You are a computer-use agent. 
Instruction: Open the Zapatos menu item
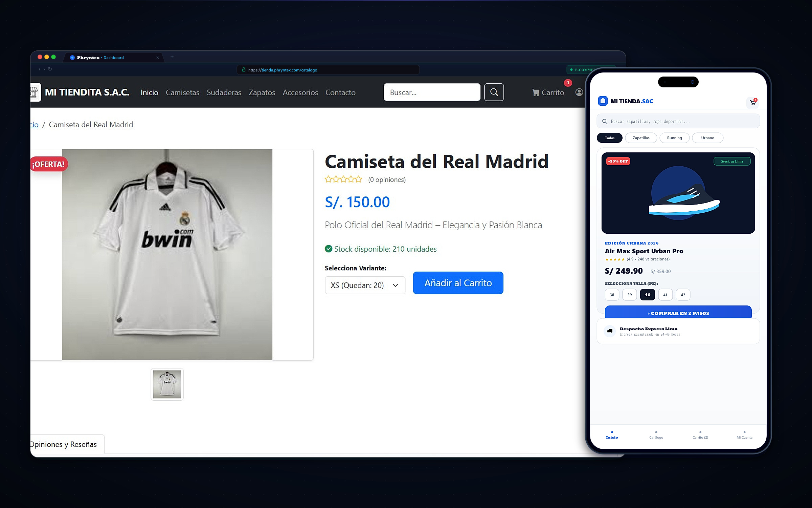tap(262, 92)
